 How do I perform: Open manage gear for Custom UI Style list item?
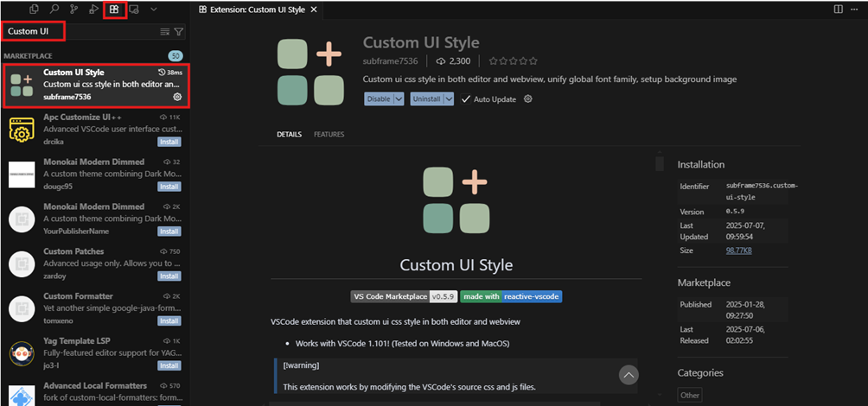(x=177, y=97)
